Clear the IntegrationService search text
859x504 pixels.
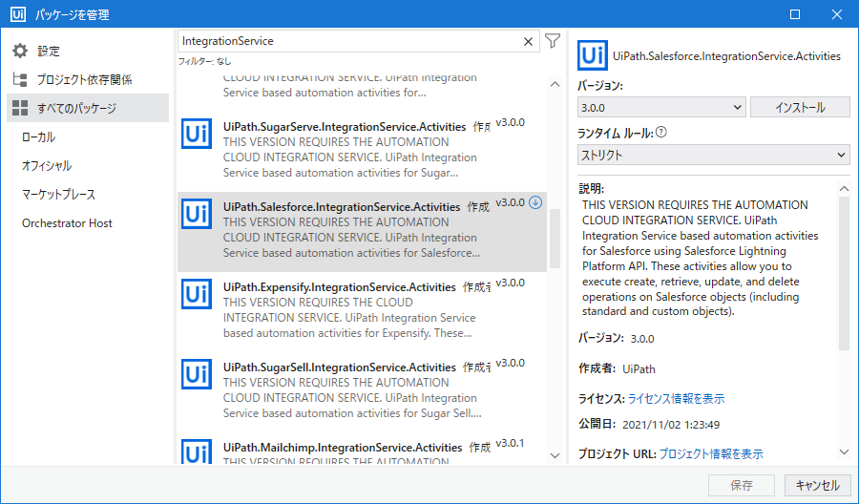(528, 42)
